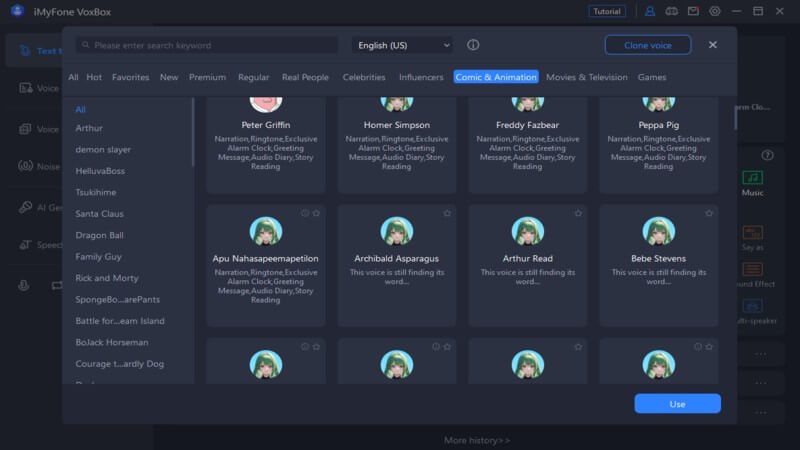This screenshot has height=450, width=800.
Task: Favorite the Bebe Stevens voice star
Action: pos(709,213)
